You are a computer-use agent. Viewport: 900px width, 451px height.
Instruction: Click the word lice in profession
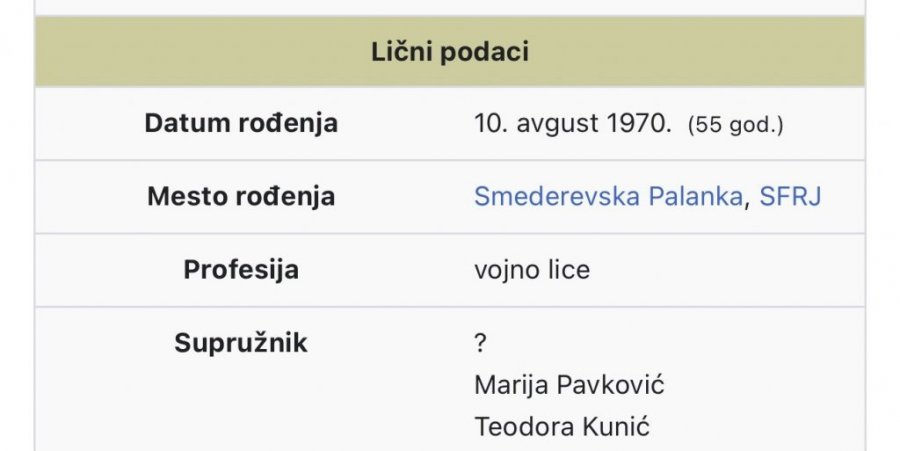[566, 270]
